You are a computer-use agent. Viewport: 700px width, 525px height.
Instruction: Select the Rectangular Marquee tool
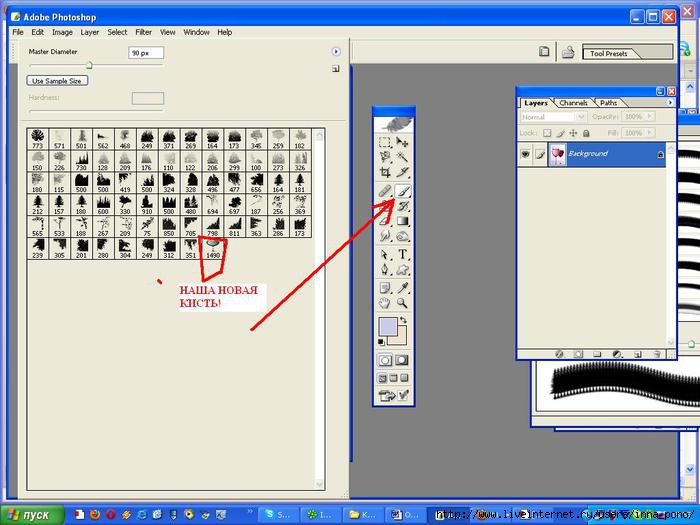coord(385,142)
